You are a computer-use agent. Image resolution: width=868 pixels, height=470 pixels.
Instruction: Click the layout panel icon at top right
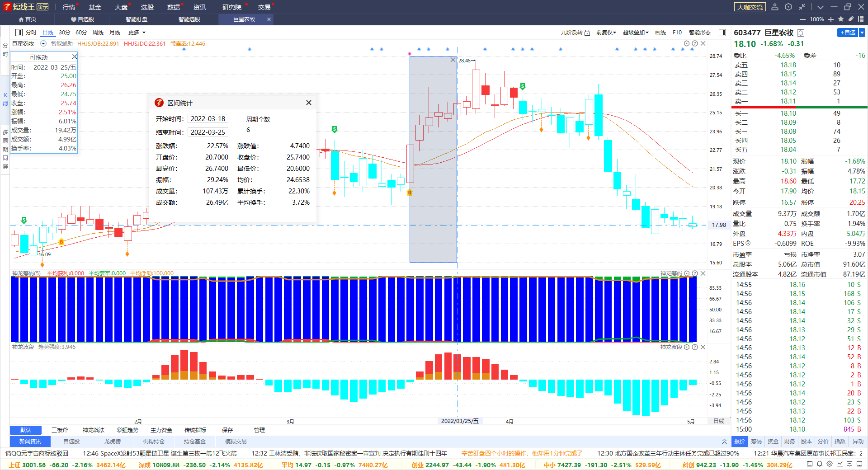[x=861, y=19]
